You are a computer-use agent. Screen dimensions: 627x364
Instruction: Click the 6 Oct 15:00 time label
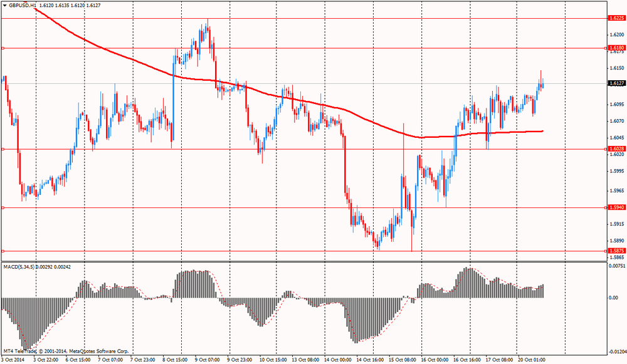coord(78,360)
